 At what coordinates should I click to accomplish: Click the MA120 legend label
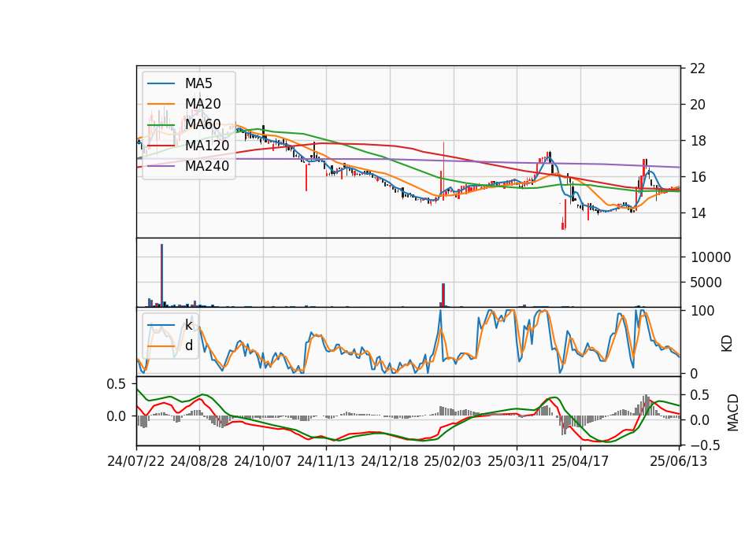(207, 146)
